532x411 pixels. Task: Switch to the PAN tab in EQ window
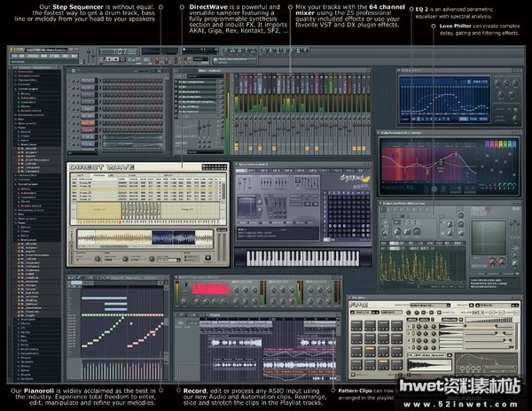click(473, 119)
